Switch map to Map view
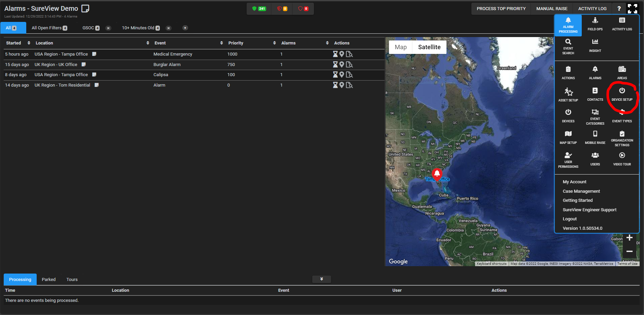This screenshot has width=644, height=315. click(x=400, y=47)
